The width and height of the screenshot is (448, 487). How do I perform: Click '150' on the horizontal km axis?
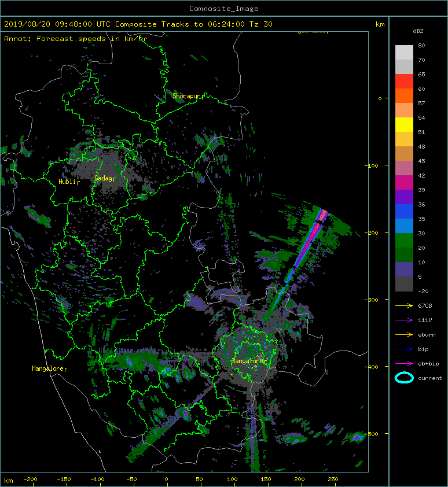coord(266,479)
